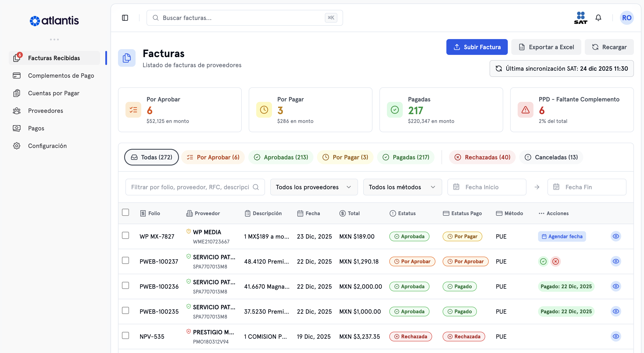Screen dimensions: 644x353
Task: View details of invoice NPV-535 via eye icon
Action: 616,337
